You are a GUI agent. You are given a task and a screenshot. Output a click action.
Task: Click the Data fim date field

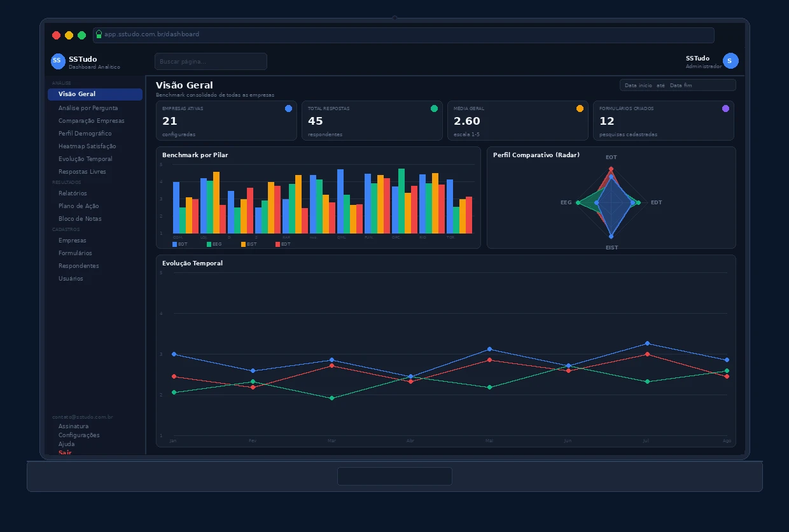(x=681, y=85)
